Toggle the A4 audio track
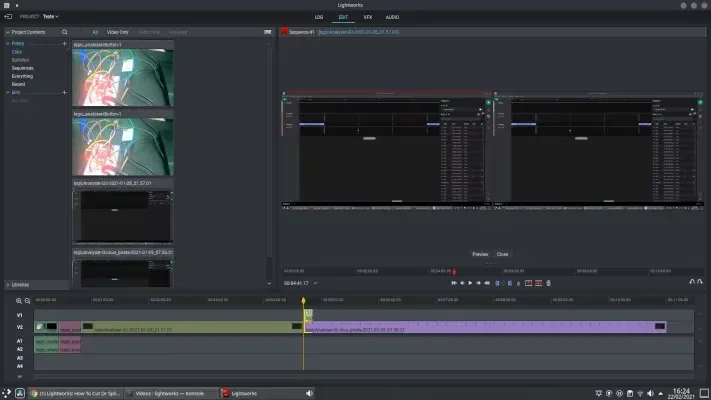711x400 pixels. point(19,366)
